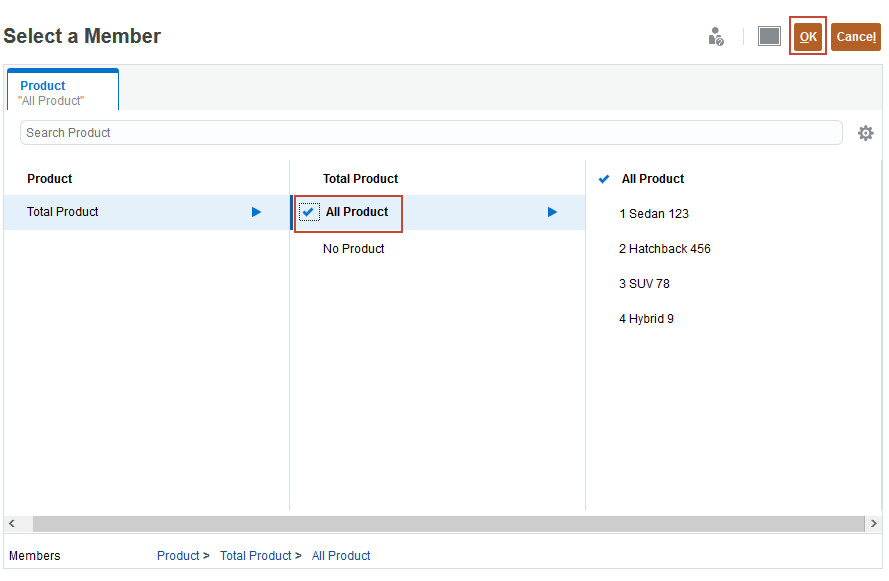The image size is (889, 581).
Task: Open the search settings gear icon
Action: [x=866, y=133]
